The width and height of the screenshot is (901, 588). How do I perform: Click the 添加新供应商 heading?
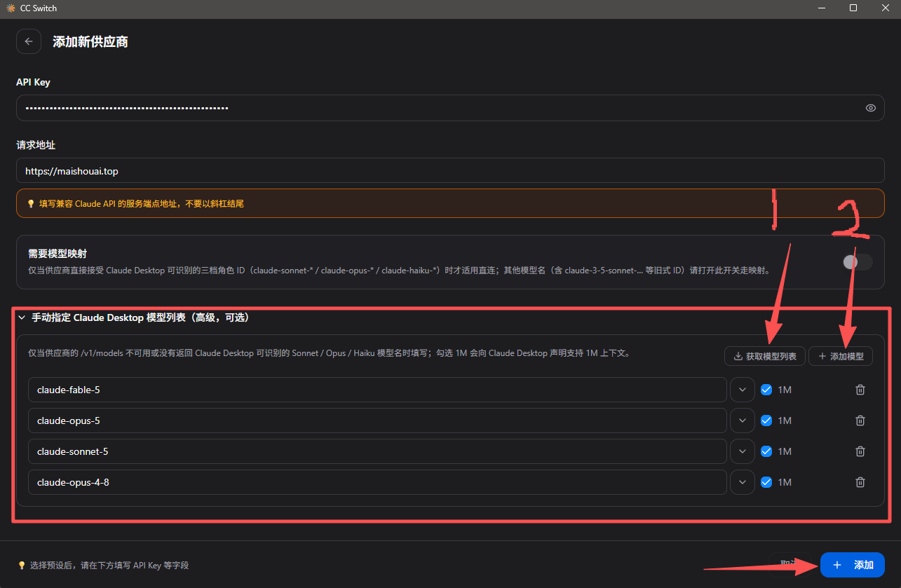90,41
